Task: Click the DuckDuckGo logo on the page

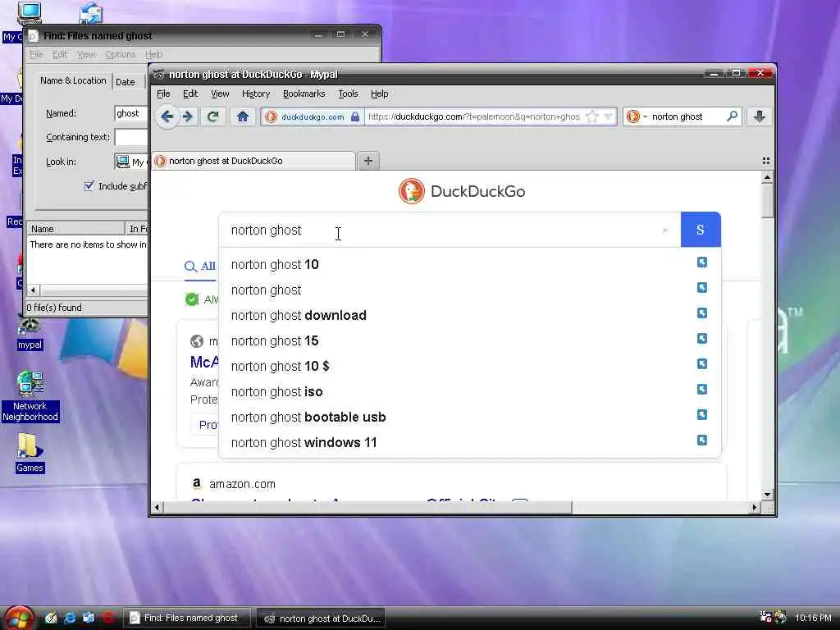Action: (462, 191)
